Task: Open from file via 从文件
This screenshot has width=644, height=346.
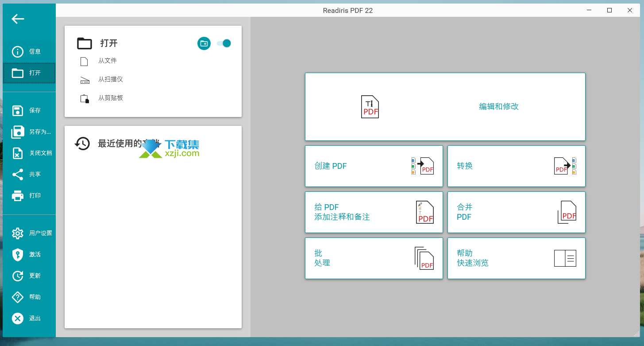Action: pos(108,61)
